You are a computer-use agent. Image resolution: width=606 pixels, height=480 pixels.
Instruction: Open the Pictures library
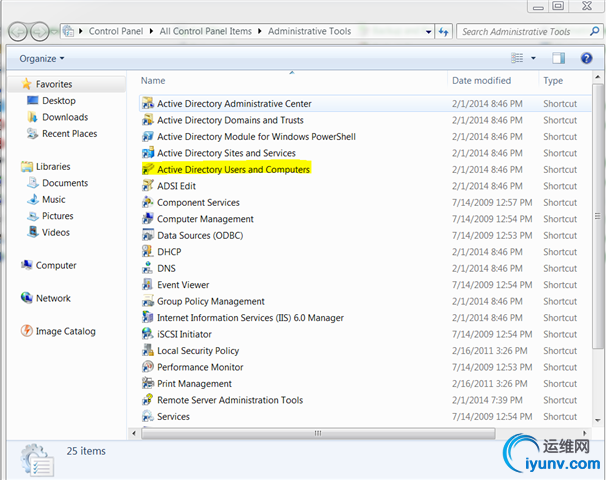58,216
